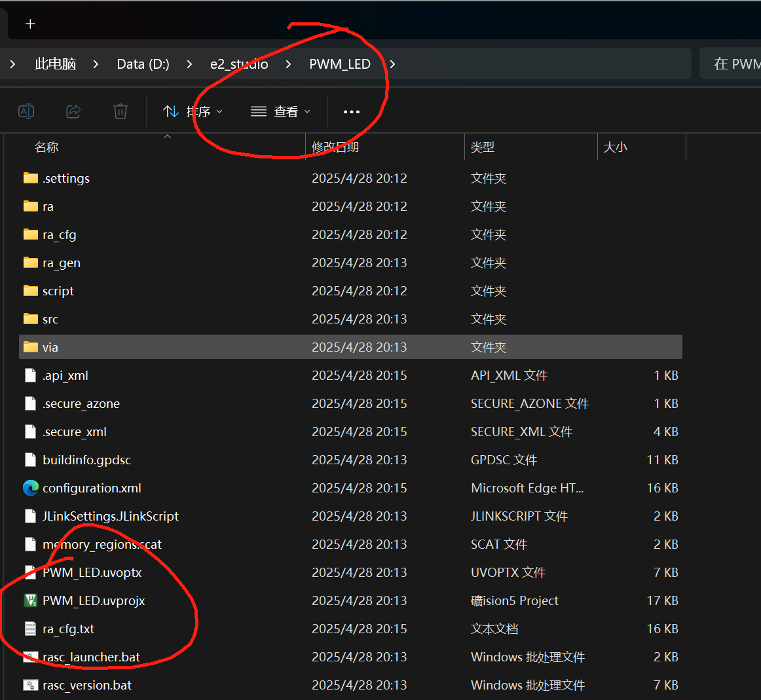Click the file icon of buildinfo.gpdsc
Image resolution: width=761 pixels, height=700 pixels.
pyautogui.click(x=31, y=460)
